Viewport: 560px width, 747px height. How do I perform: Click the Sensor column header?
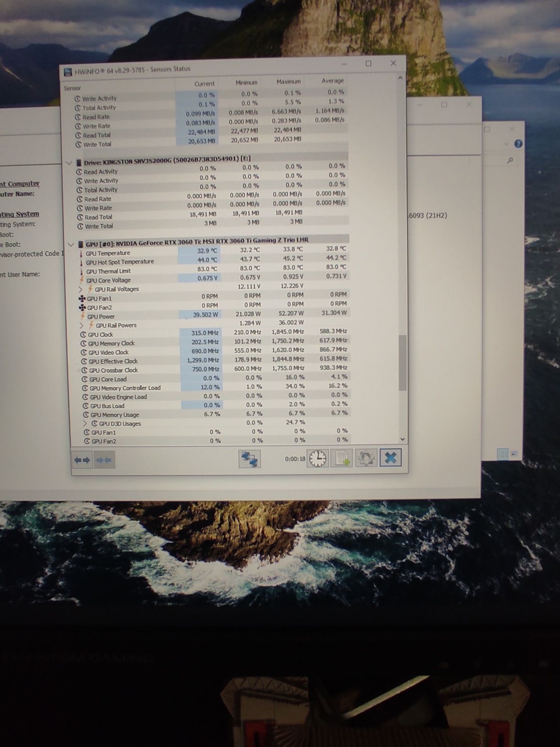pos(72,88)
